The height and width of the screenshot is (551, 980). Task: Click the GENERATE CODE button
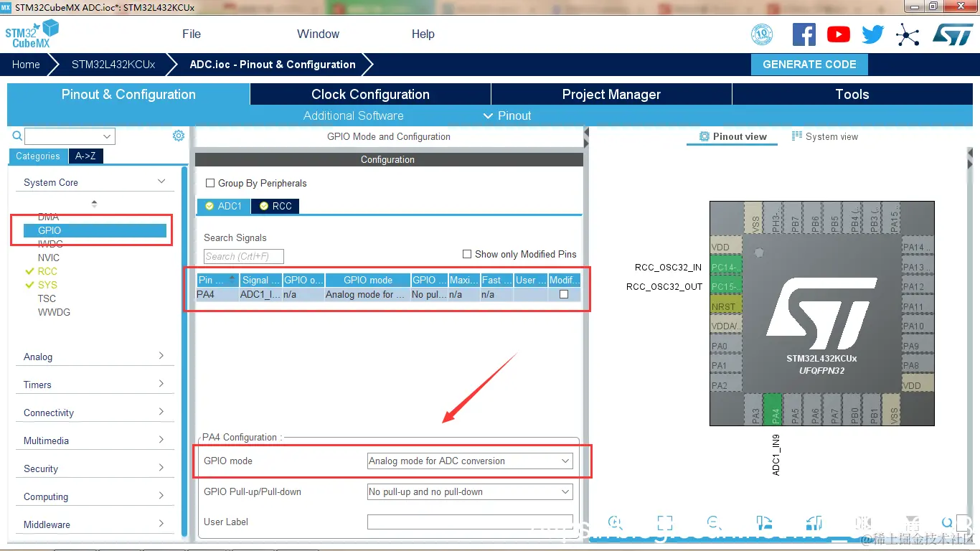click(x=809, y=64)
